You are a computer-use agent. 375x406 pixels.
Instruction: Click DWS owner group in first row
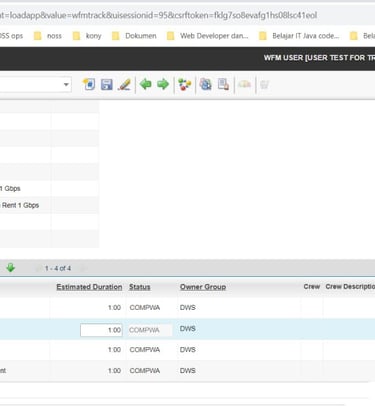pos(188,308)
